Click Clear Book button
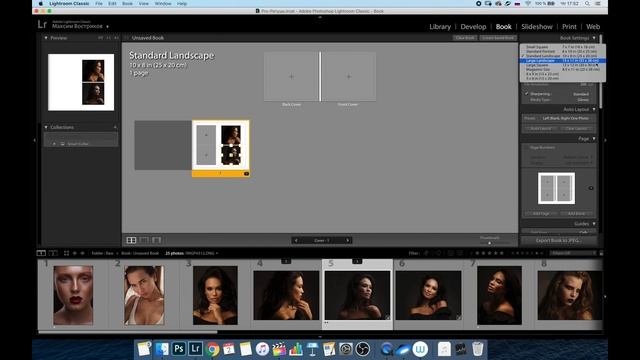This screenshot has height=360, width=640. click(464, 38)
